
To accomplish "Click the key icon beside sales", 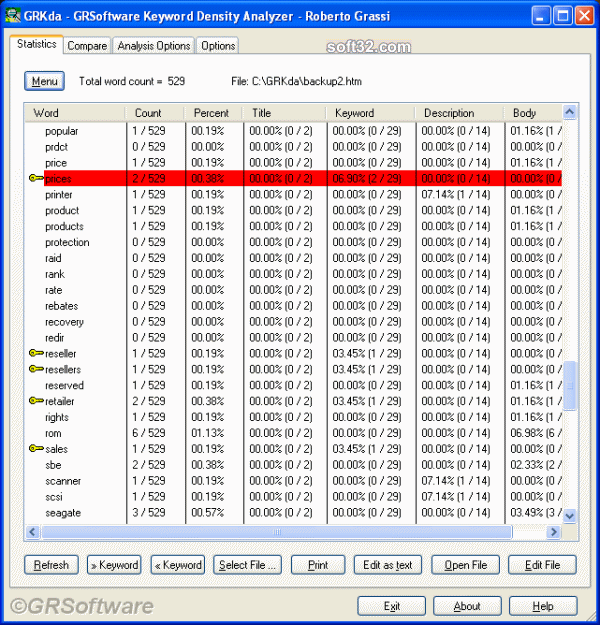I will pyautogui.click(x=36, y=448).
